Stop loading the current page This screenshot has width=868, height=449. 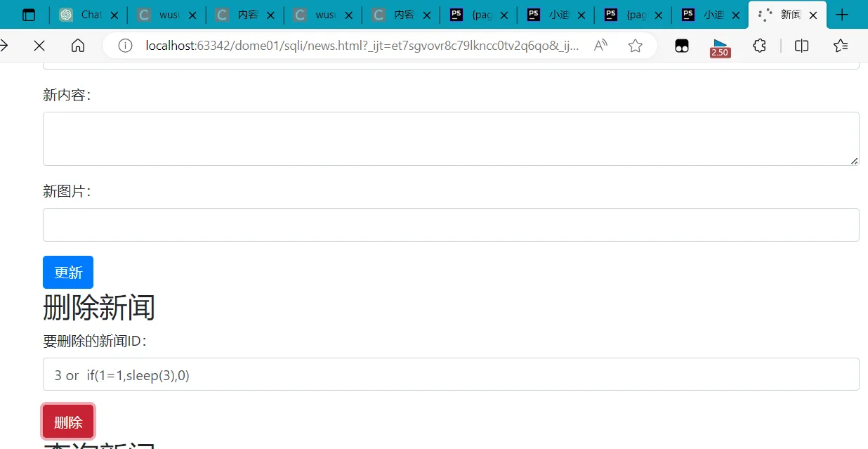click(39, 46)
